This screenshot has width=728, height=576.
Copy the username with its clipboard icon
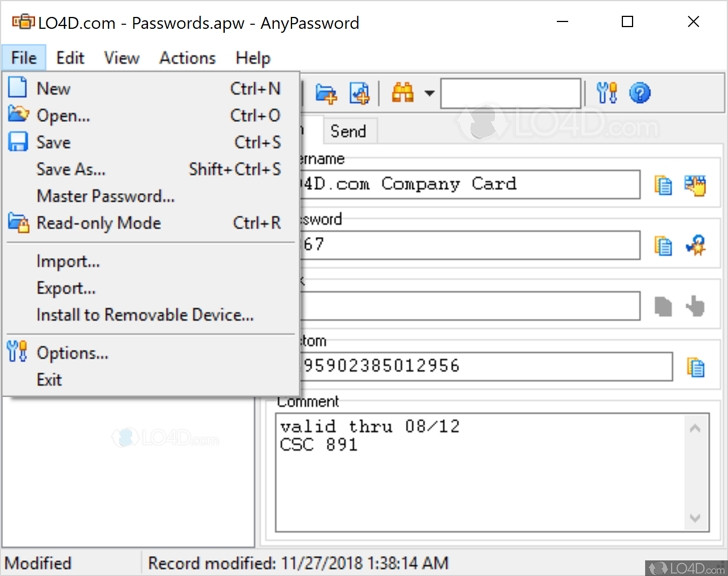tap(663, 185)
